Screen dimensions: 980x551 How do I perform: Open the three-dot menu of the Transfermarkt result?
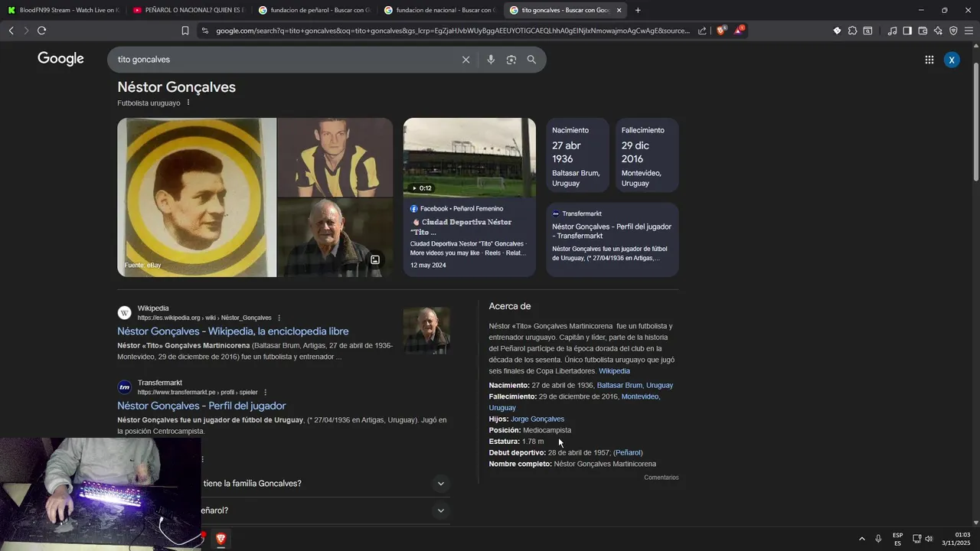[265, 393]
